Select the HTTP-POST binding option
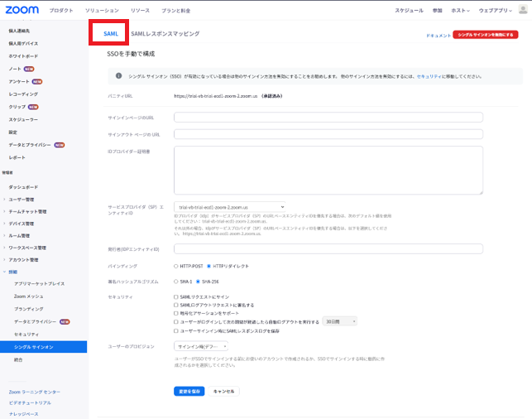The height and width of the screenshot is (419, 532). (176, 266)
